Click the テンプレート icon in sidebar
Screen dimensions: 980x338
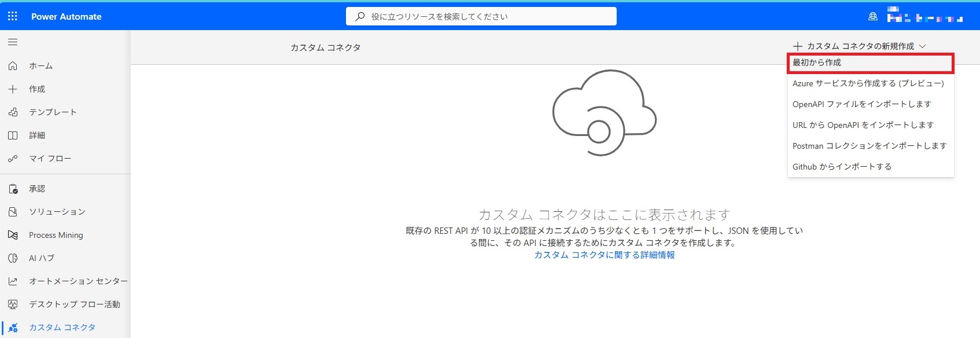pos(13,112)
